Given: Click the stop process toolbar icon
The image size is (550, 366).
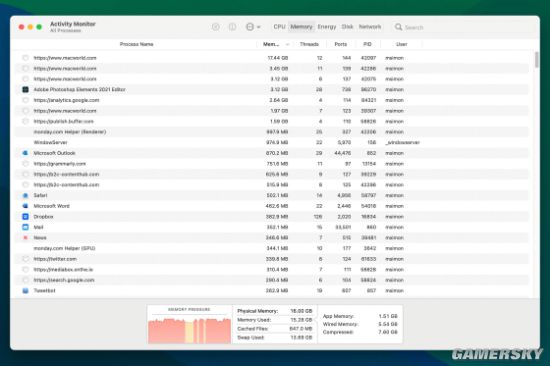Looking at the screenshot, I should 216,27.
